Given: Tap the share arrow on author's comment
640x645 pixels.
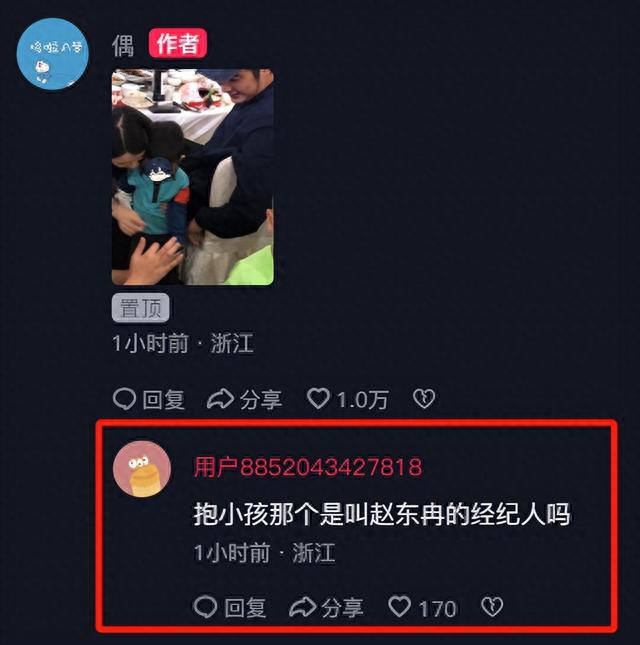Looking at the screenshot, I should coord(220,399).
